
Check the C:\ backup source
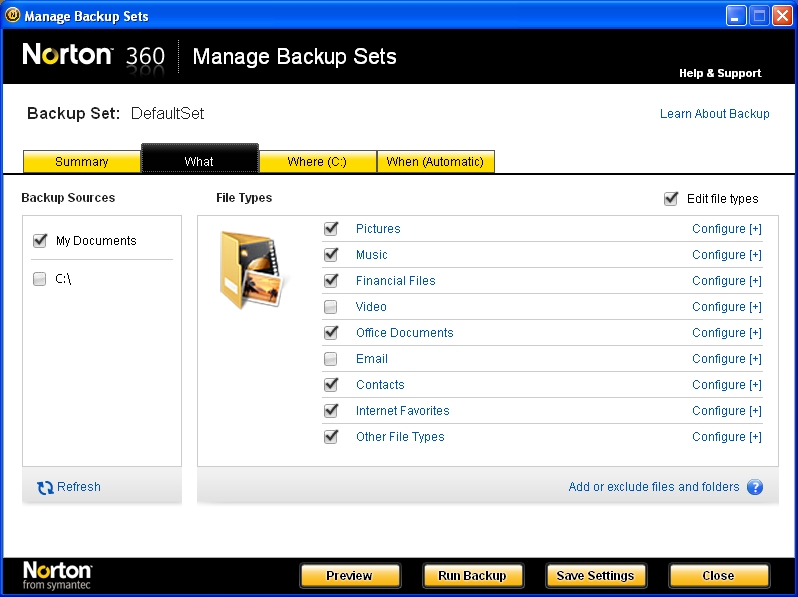[x=39, y=279]
